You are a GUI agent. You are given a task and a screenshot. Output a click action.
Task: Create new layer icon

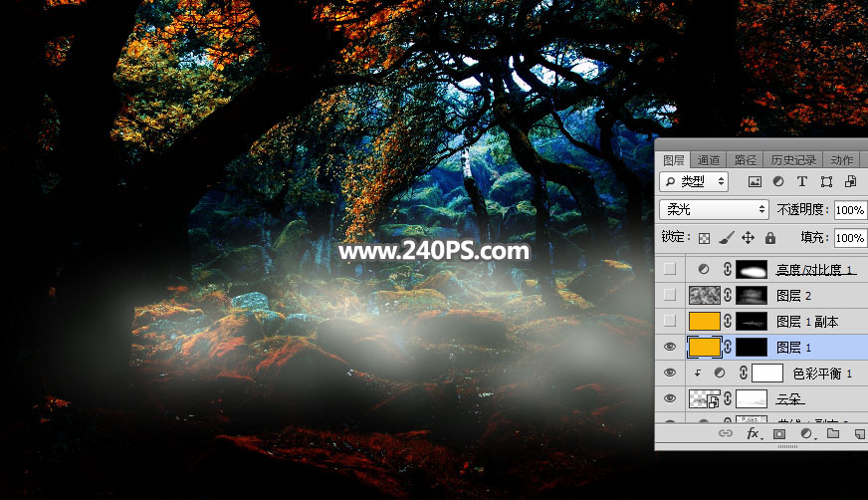click(x=860, y=433)
